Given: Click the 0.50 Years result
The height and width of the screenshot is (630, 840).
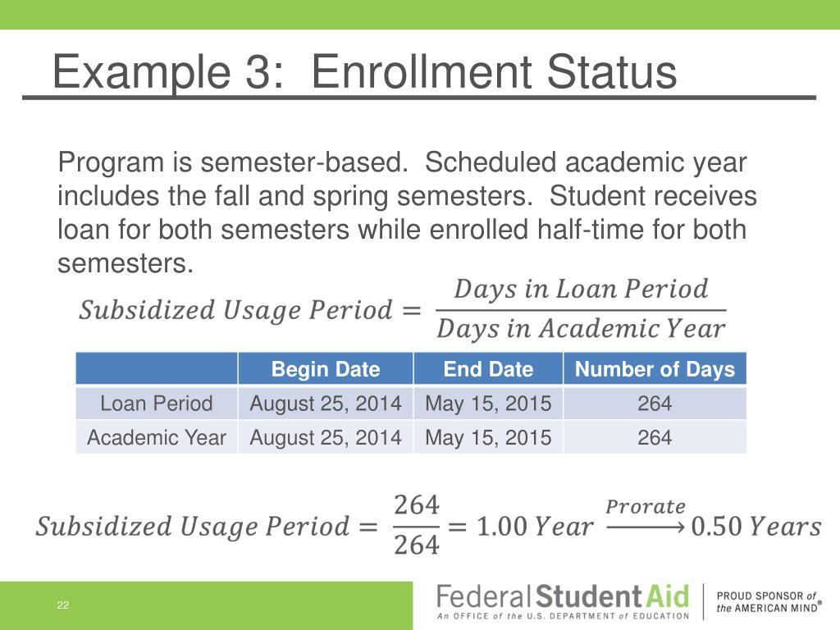Looking at the screenshot, I should 756,526.
